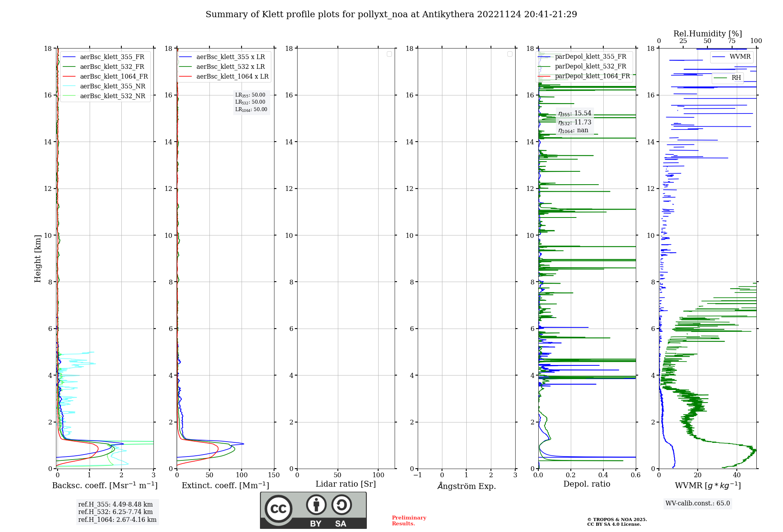The width and height of the screenshot is (783, 532).
Task: Click the Height [km] y-axis label
Action: [x=38, y=259]
